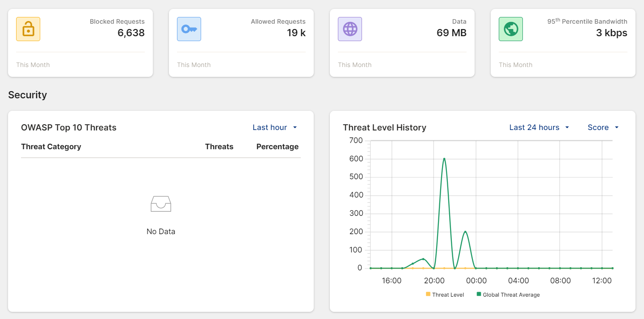
Task: Click the Percentage column header
Action: pos(277,147)
